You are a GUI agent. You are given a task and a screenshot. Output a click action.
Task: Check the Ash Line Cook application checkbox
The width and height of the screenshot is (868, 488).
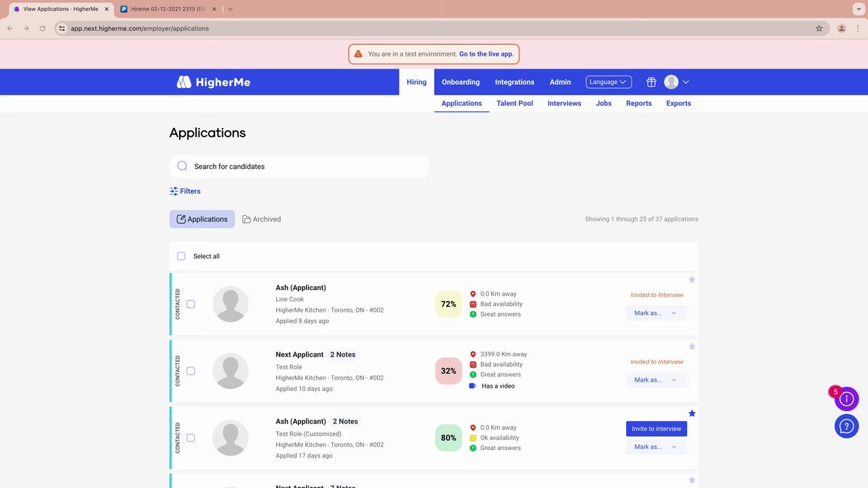[191, 304]
